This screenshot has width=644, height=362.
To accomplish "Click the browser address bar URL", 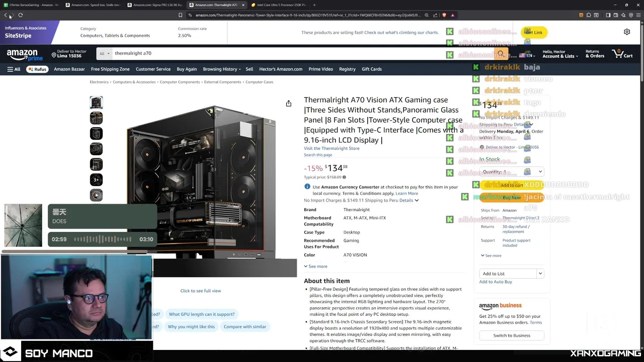I will [x=307, y=15].
